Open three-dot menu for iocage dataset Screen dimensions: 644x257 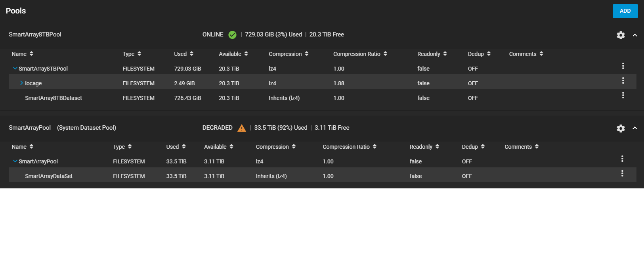[623, 81]
